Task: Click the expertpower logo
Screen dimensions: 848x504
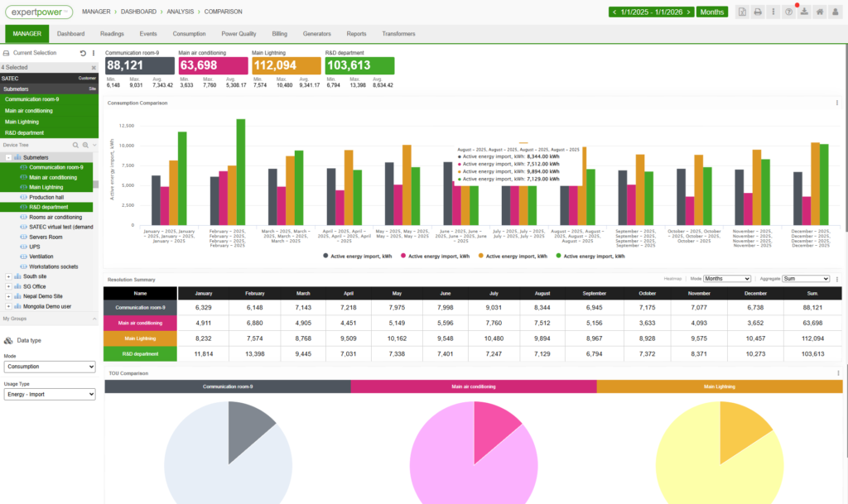Action: [39, 12]
